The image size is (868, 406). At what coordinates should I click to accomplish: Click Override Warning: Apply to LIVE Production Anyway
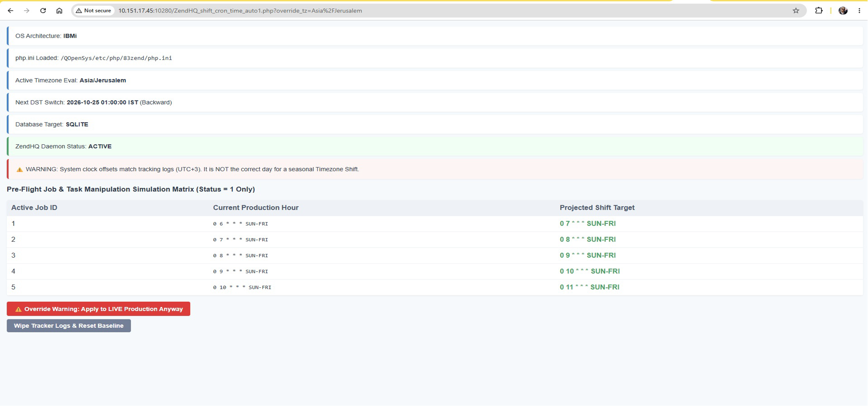pos(98,309)
